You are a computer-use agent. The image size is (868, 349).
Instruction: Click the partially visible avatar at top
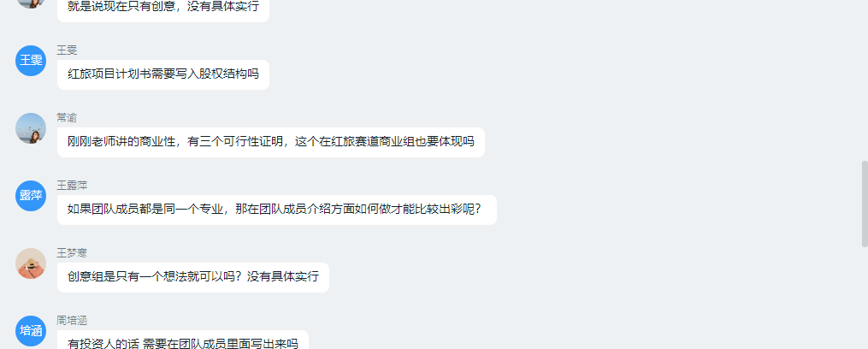pyautogui.click(x=31, y=4)
